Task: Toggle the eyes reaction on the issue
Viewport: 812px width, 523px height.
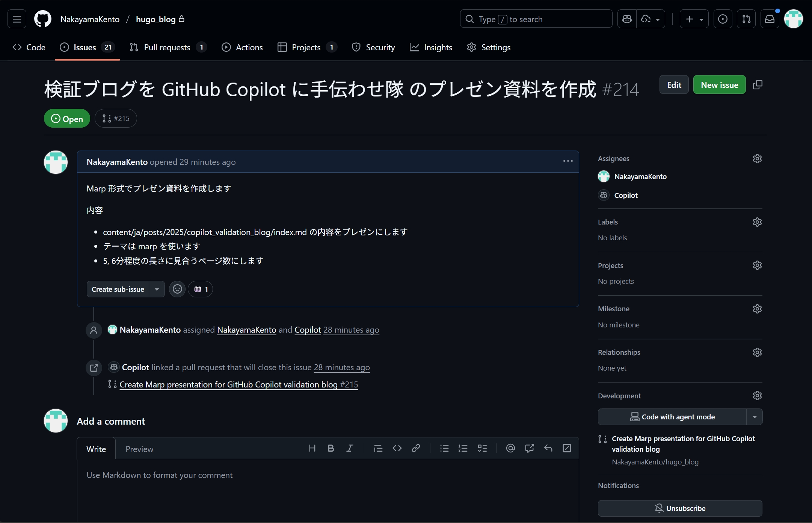Action: click(201, 289)
